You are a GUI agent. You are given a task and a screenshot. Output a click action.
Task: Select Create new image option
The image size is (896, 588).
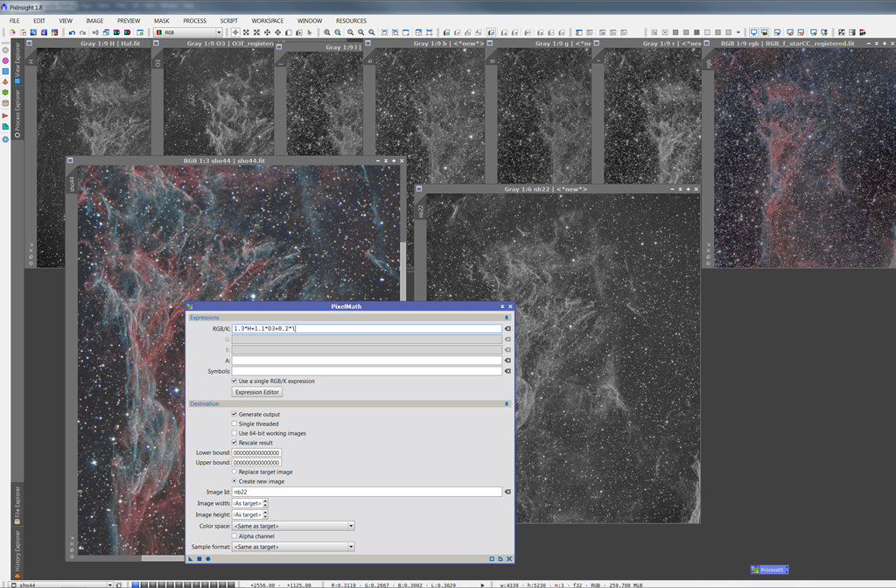234,481
